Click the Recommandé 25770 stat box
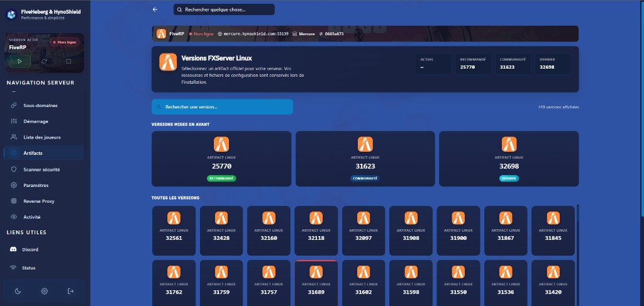644x306 pixels. pyautogui.click(x=473, y=64)
